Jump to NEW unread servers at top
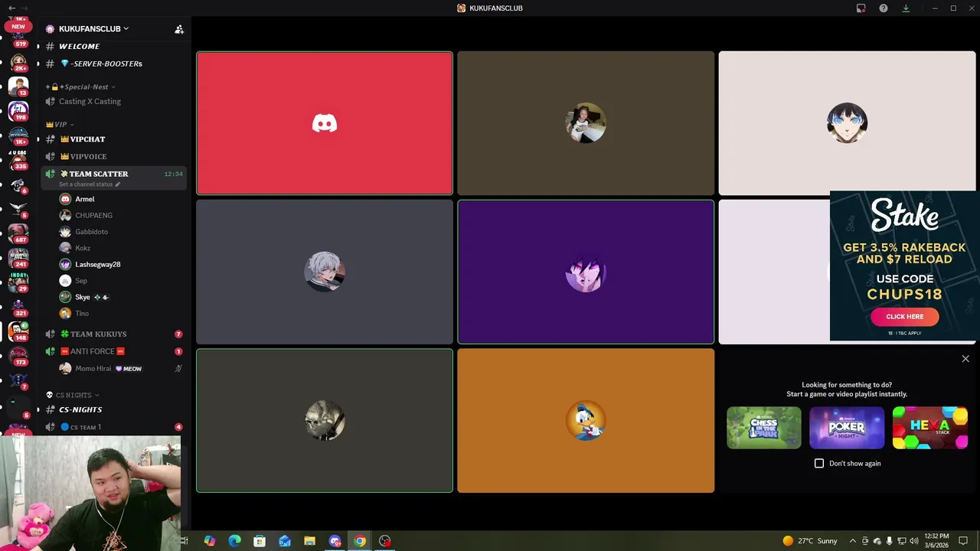 click(18, 26)
